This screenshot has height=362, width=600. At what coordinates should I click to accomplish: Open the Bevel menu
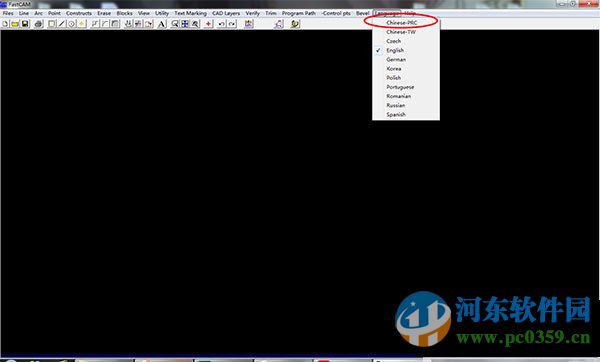[363, 13]
